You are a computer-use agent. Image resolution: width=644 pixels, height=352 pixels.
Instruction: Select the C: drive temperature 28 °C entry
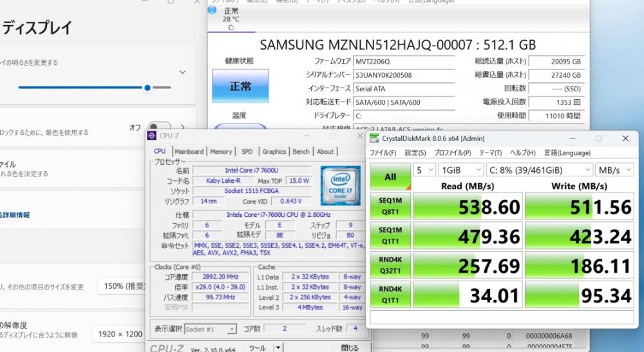231,19
